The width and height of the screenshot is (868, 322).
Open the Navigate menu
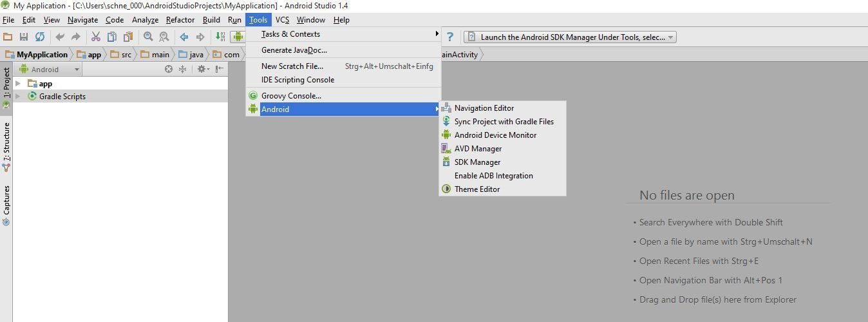[82, 20]
